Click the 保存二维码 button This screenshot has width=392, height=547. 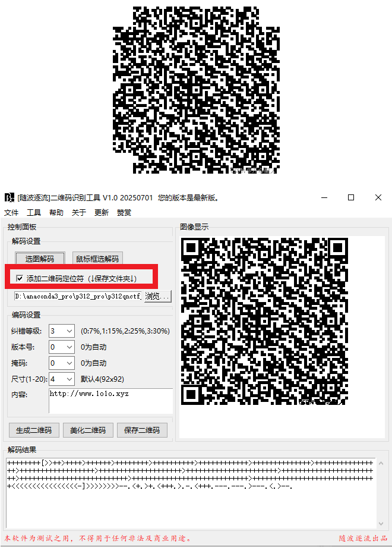tap(142, 430)
